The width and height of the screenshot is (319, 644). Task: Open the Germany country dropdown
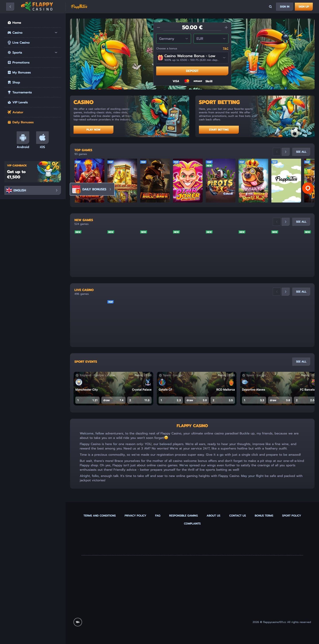coord(173,39)
